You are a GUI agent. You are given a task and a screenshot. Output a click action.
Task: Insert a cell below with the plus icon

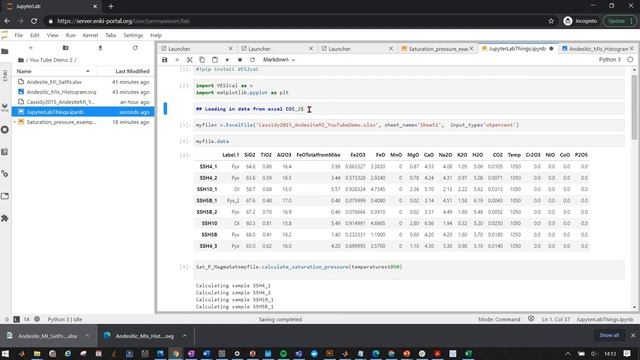[x=177, y=60]
